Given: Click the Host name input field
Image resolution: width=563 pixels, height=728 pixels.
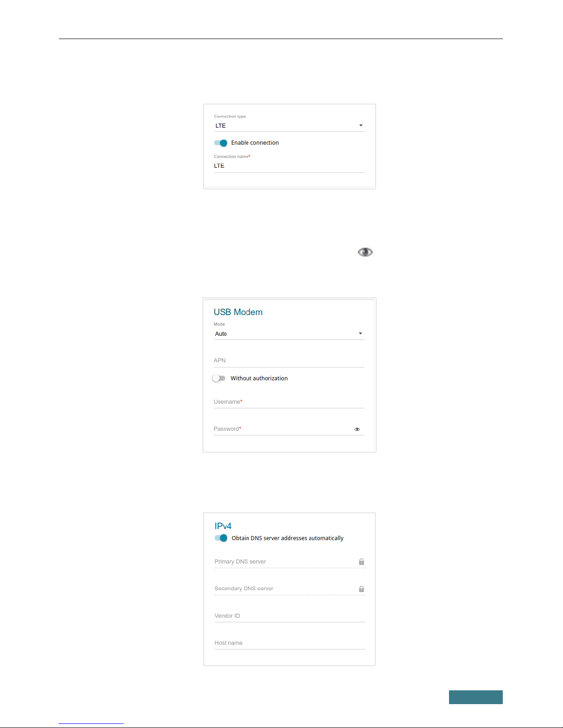Looking at the screenshot, I should click(x=290, y=643).
